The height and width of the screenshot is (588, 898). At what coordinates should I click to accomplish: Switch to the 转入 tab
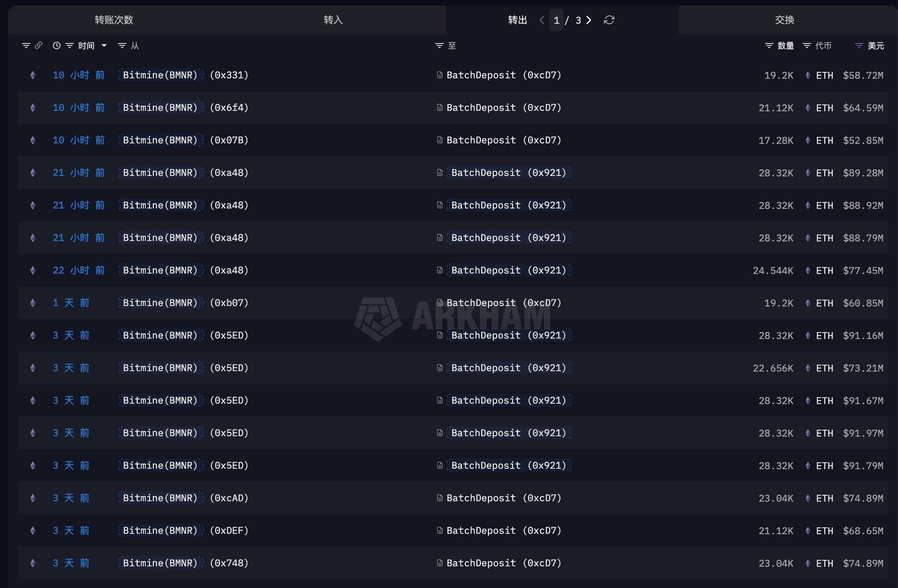click(333, 20)
